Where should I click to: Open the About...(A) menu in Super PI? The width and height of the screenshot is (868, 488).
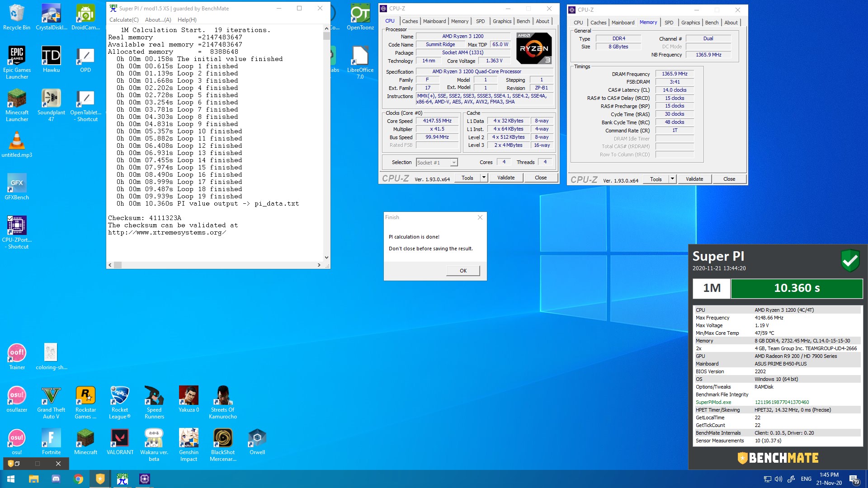click(158, 20)
